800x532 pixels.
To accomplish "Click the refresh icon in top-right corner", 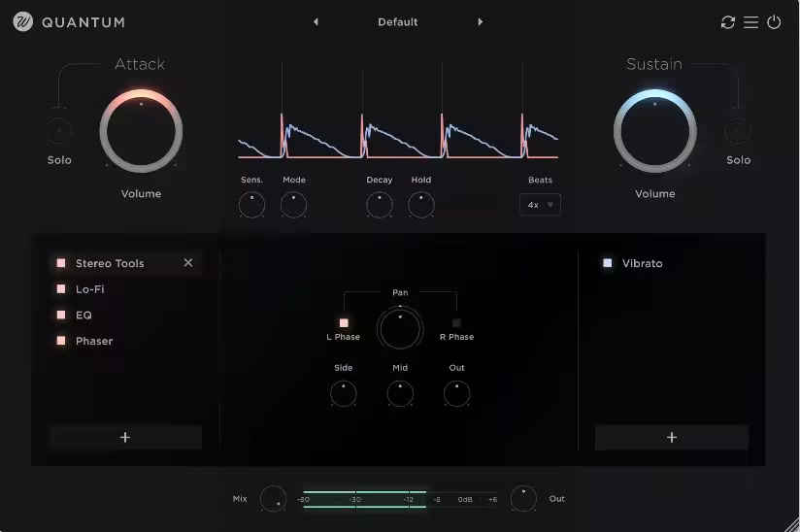I will coord(727,22).
